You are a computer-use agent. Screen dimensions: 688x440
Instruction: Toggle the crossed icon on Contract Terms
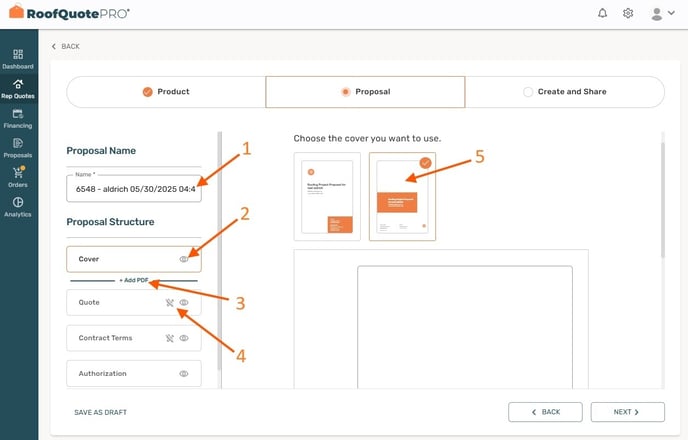click(169, 338)
